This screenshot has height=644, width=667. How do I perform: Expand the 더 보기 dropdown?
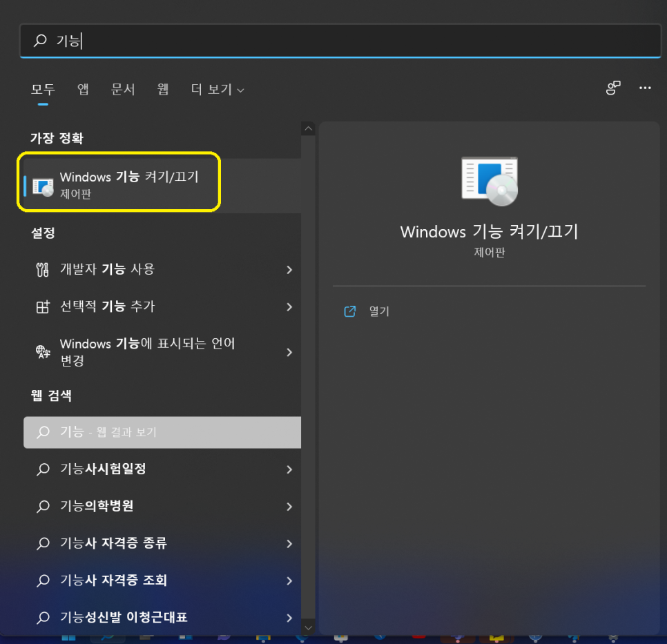coord(217,89)
